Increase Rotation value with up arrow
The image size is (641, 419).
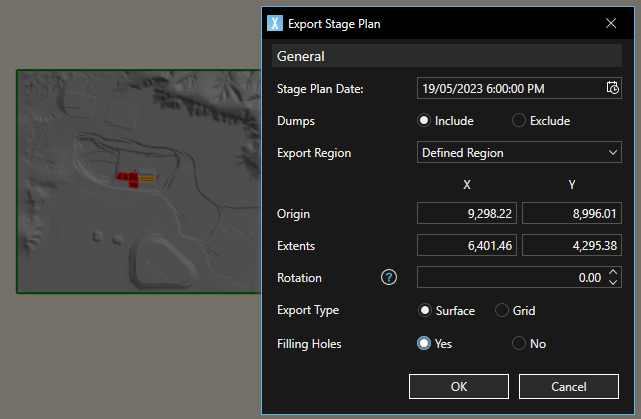[x=613, y=273]
